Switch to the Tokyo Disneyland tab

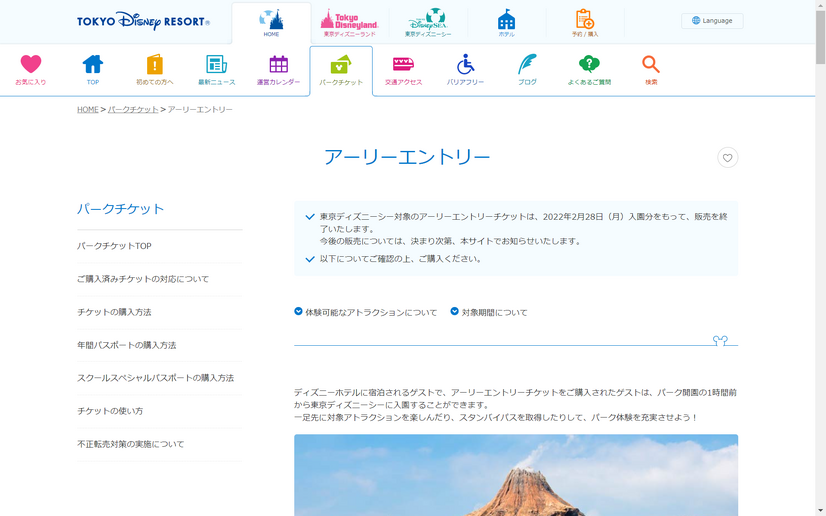(x=349, y=23)
